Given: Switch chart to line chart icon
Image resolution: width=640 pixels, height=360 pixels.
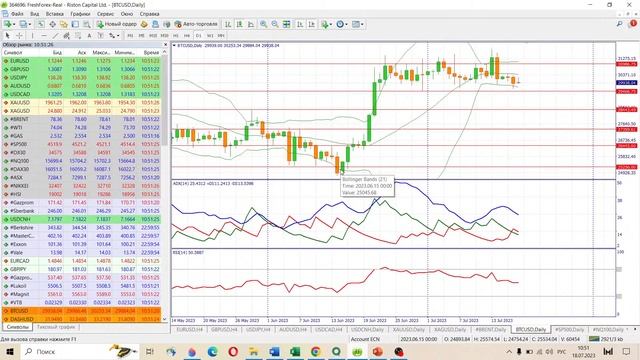Looking at the screenshot, I should (x=251, y=24).
